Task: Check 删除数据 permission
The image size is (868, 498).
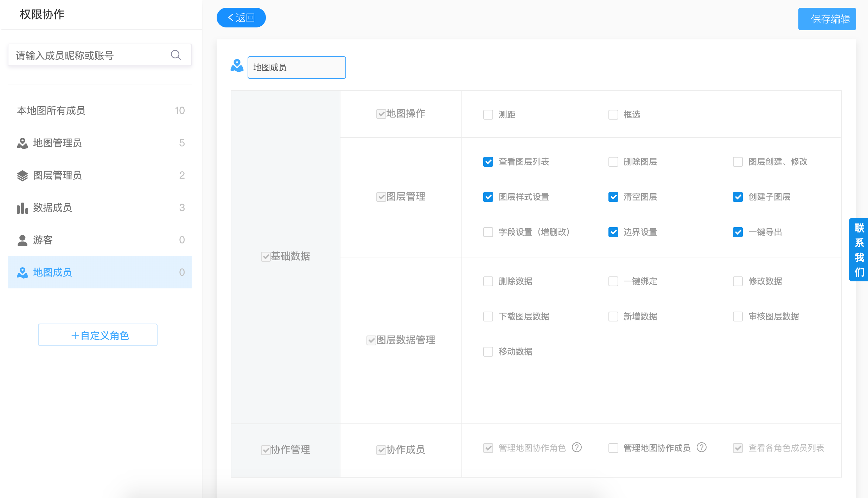Action: click(488, 281)
